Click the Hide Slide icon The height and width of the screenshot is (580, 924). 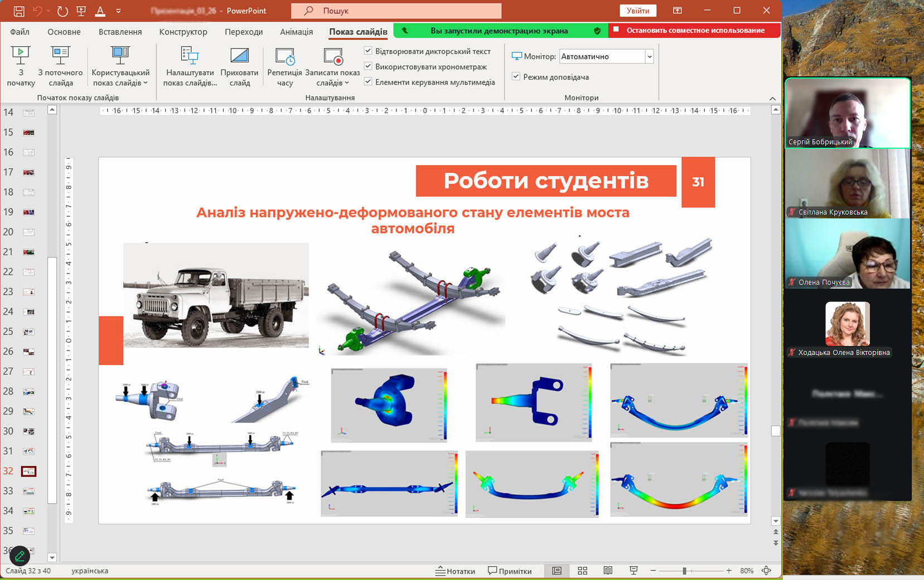(239, 56)
